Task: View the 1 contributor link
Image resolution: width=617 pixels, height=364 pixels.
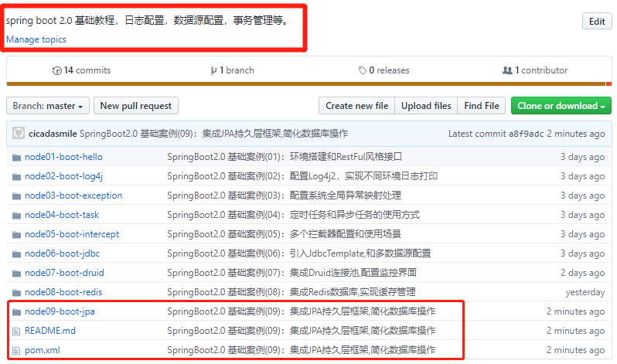Action: [535, 70]
